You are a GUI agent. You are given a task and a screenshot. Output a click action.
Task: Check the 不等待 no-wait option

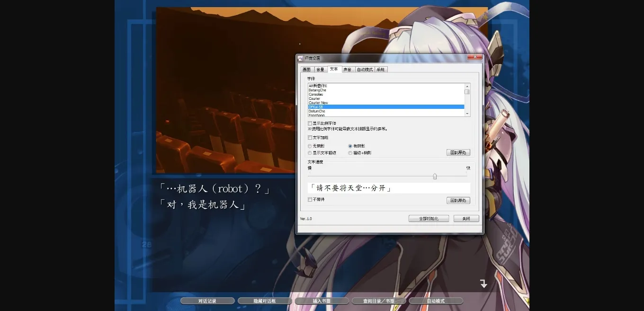(x=310, y=199)
